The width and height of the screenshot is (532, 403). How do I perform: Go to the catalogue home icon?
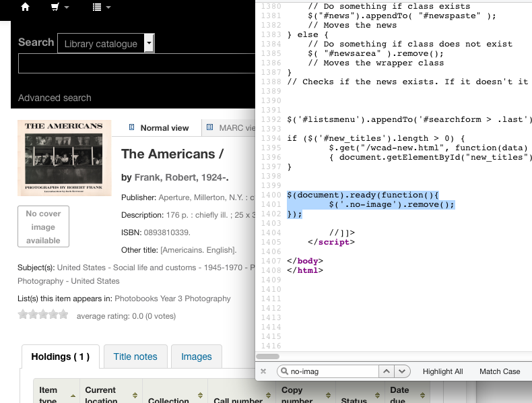click(x=25, y=7)
